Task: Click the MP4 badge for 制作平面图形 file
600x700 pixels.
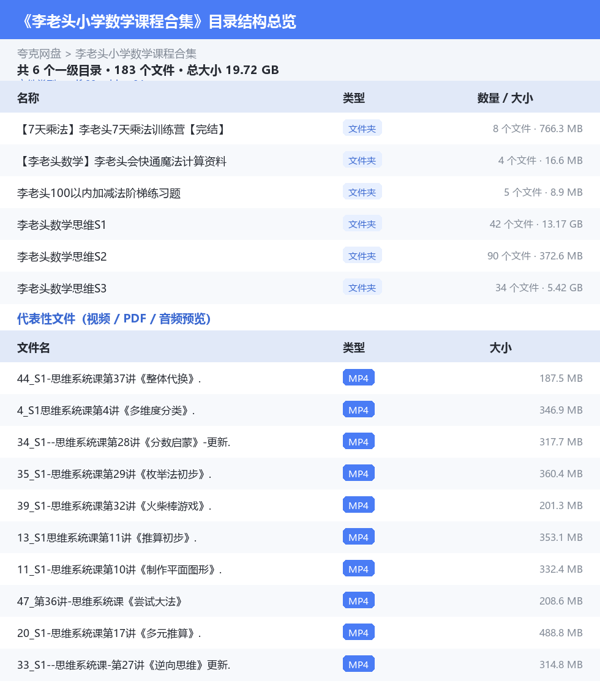Action: tap(359, 569)
